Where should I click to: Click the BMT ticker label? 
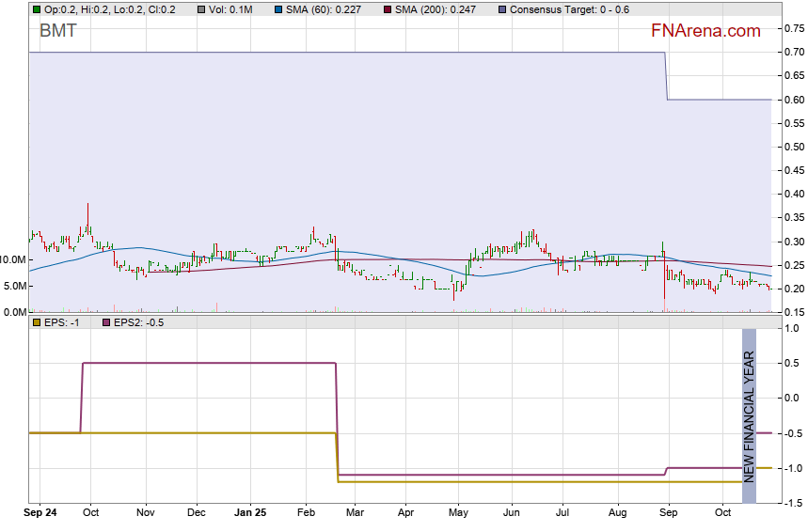coord(58,31)
